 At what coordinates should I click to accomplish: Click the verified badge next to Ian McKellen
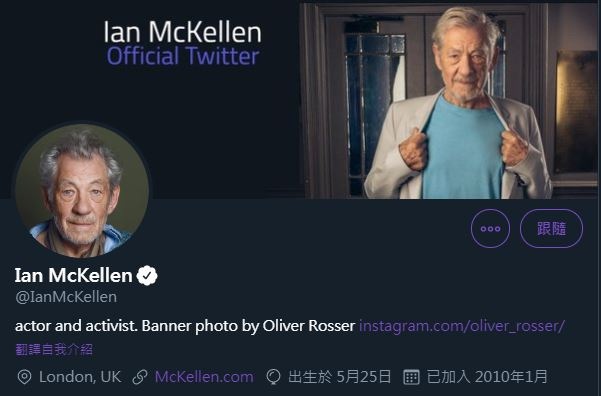(147, 275)
